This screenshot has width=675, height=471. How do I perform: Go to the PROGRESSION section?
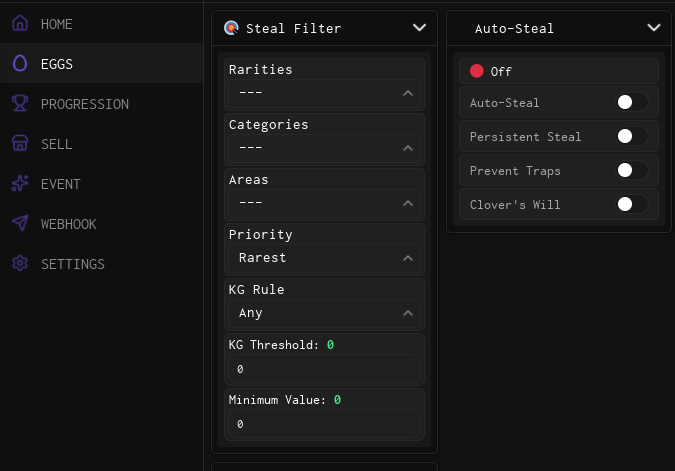click(102, 103)
